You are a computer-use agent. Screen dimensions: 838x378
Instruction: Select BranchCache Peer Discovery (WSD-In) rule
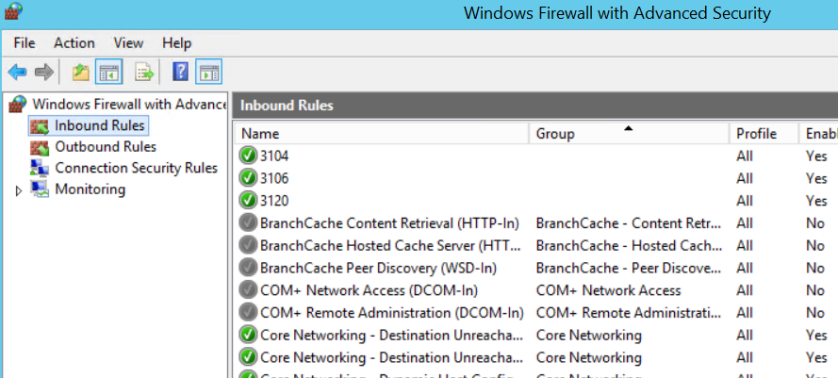(x=378, y=268)
